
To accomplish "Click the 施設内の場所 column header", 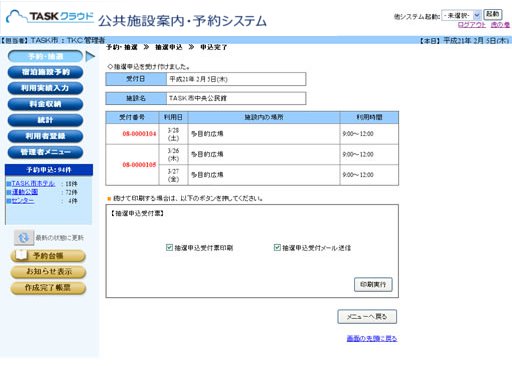I will pos(264,117).
